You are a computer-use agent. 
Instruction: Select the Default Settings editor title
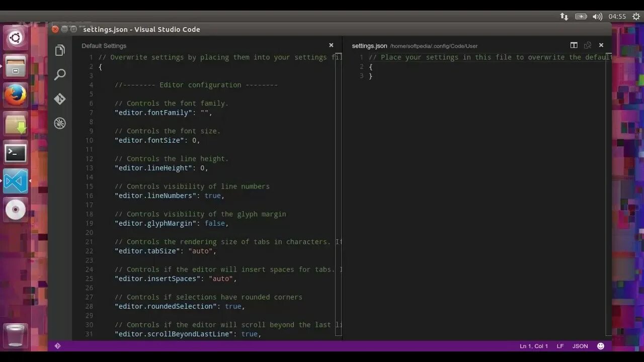[104, 46]
